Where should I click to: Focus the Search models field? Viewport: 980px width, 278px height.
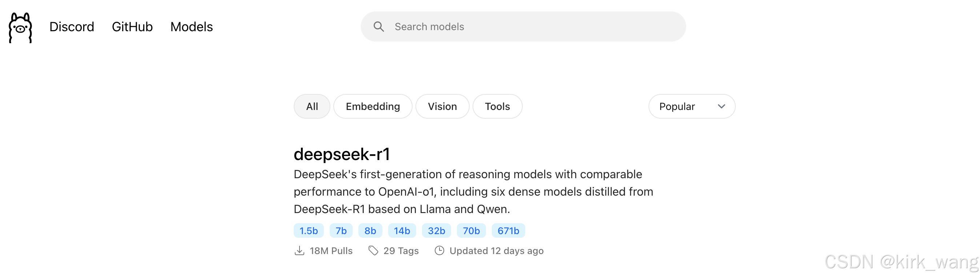point(533,26)
